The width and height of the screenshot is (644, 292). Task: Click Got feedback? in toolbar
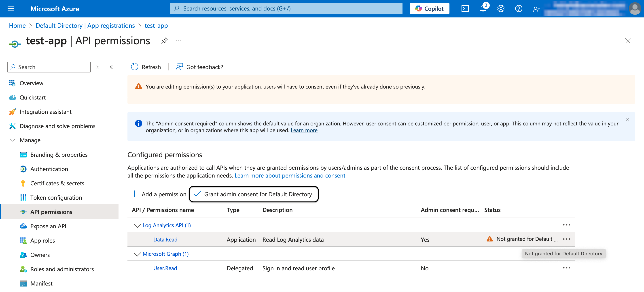click(x=199, y=67)
